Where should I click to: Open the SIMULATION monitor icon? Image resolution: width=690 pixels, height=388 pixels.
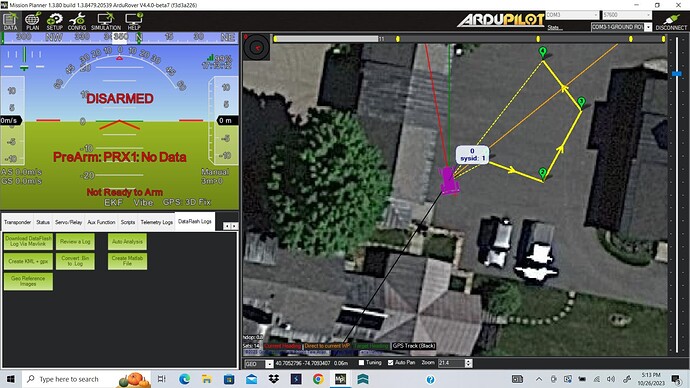pos(106,21)
